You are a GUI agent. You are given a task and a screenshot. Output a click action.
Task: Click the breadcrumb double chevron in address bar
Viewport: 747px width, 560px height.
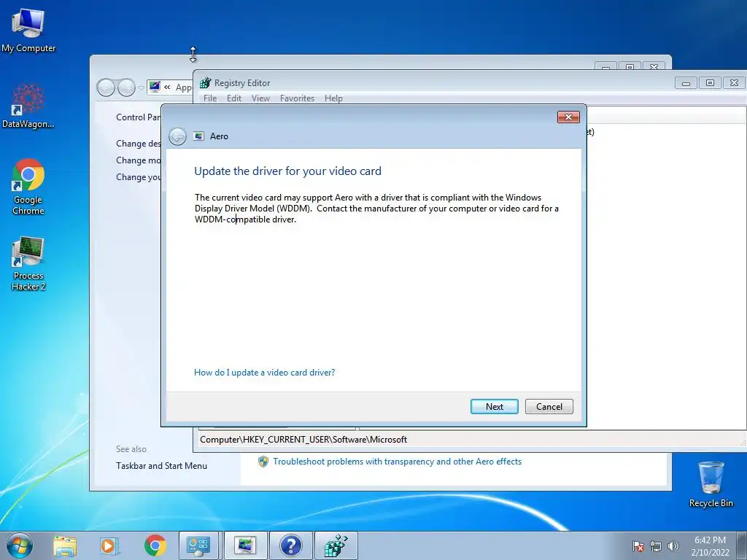click(167, 87)
